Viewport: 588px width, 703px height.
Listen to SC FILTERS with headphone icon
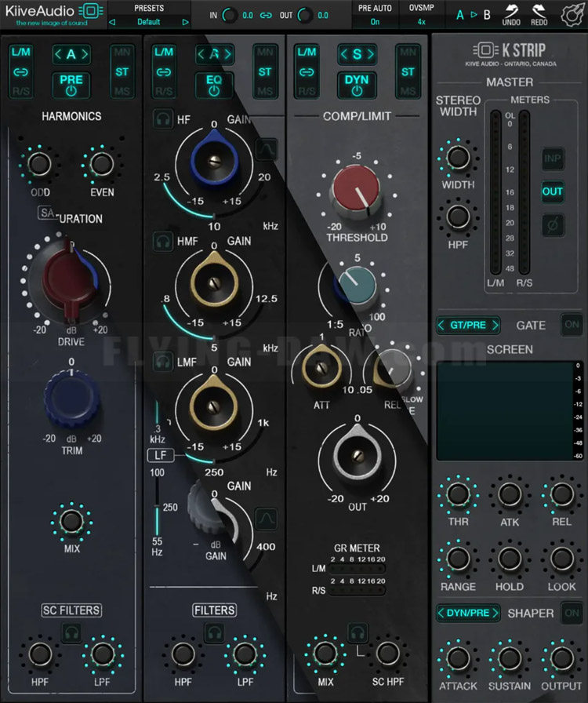[71, 632]
